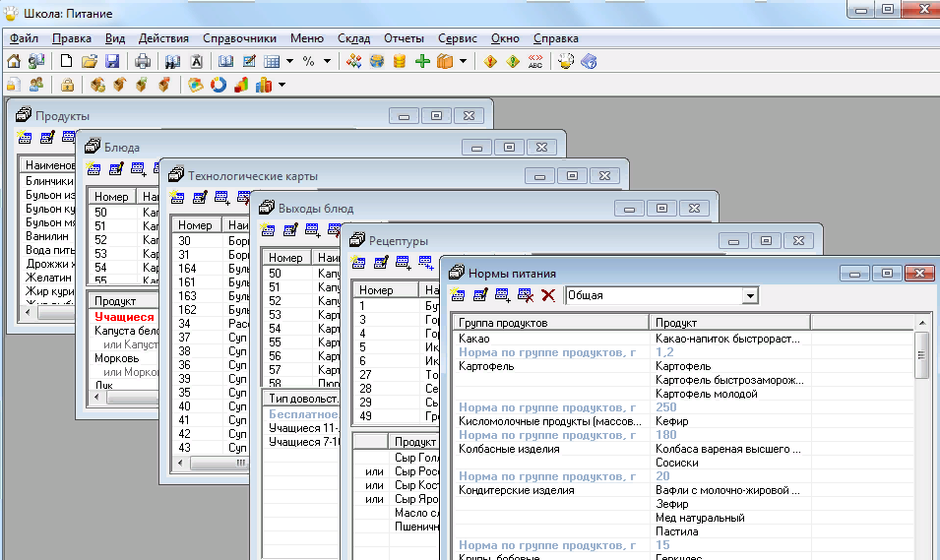Click the red X delete icon in Нормы питания

[x=548, y=295]
